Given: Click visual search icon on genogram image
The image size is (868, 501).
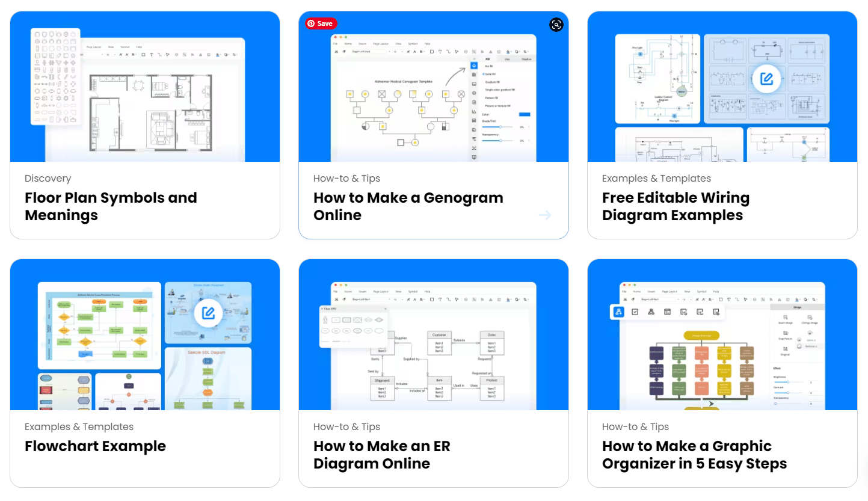Looking at the screenshot, I should [x=556, y=25].
